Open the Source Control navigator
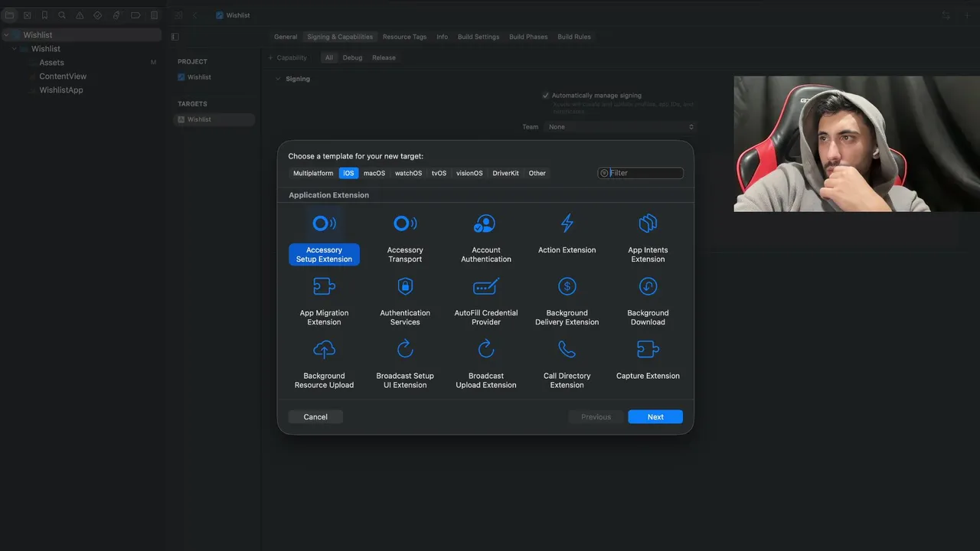 (x=28, y=15)
